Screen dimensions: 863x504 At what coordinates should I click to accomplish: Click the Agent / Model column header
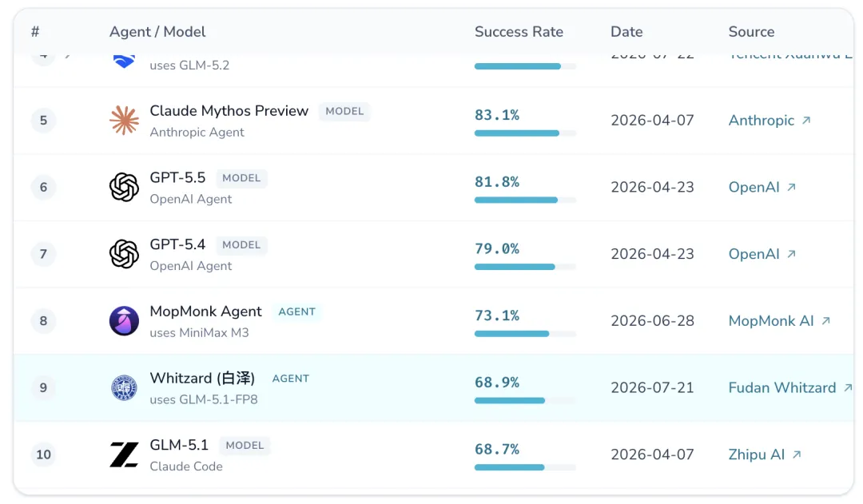[157, 32]
